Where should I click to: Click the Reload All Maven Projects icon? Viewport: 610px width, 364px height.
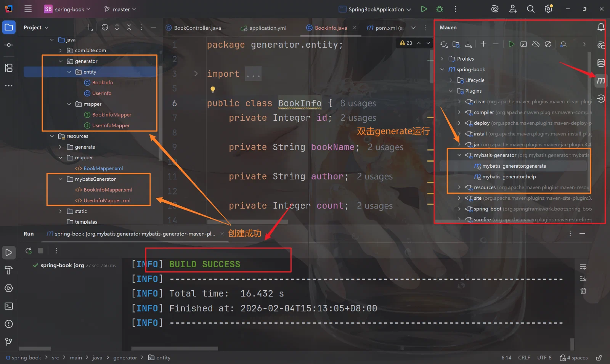[x=444, y=44]
